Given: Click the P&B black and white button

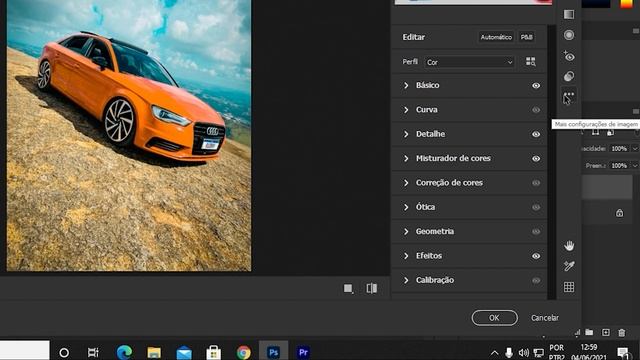Looking at the screenshot, I should click(527, 37).
